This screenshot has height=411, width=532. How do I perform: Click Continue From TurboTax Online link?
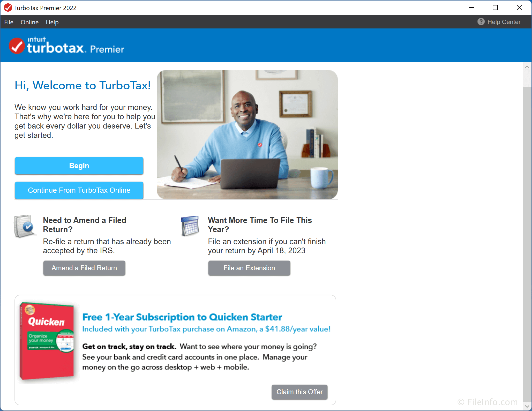click(x=79, y=190)
